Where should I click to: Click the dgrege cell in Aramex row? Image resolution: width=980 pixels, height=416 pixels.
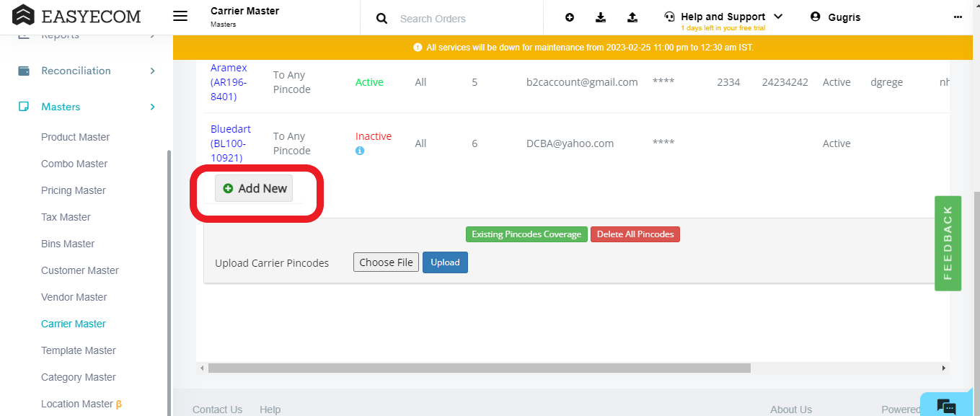(886, 82)
